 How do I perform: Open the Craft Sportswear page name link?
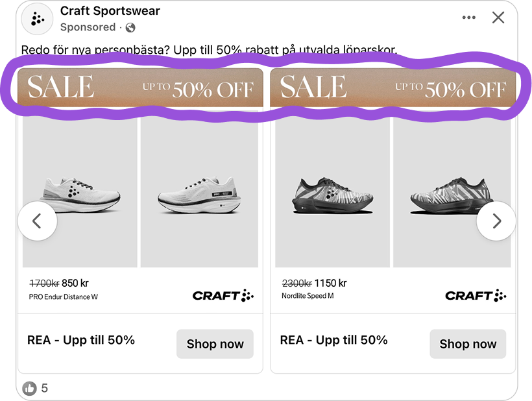(x=110, y=11)
